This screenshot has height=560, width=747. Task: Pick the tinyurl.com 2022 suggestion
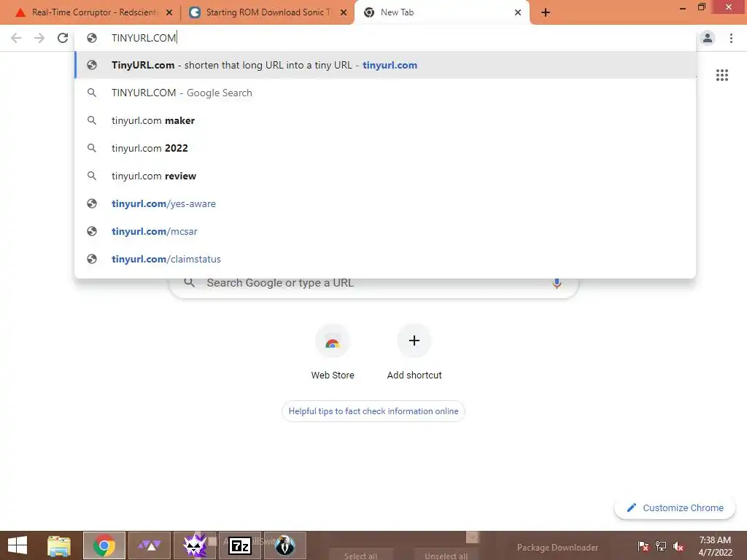(385, 148)
